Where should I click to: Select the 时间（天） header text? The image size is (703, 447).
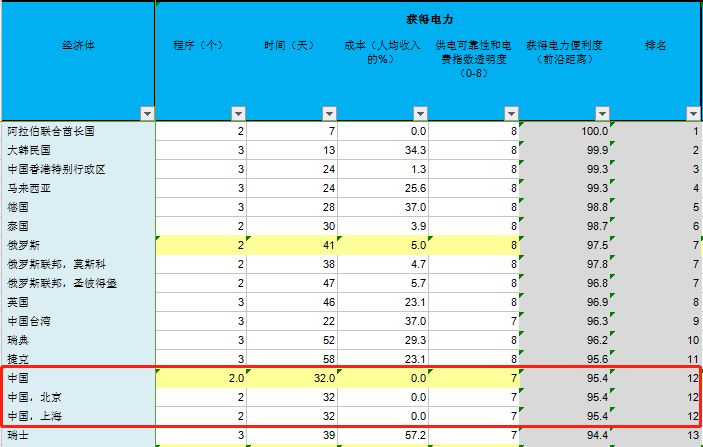(289, 45)
